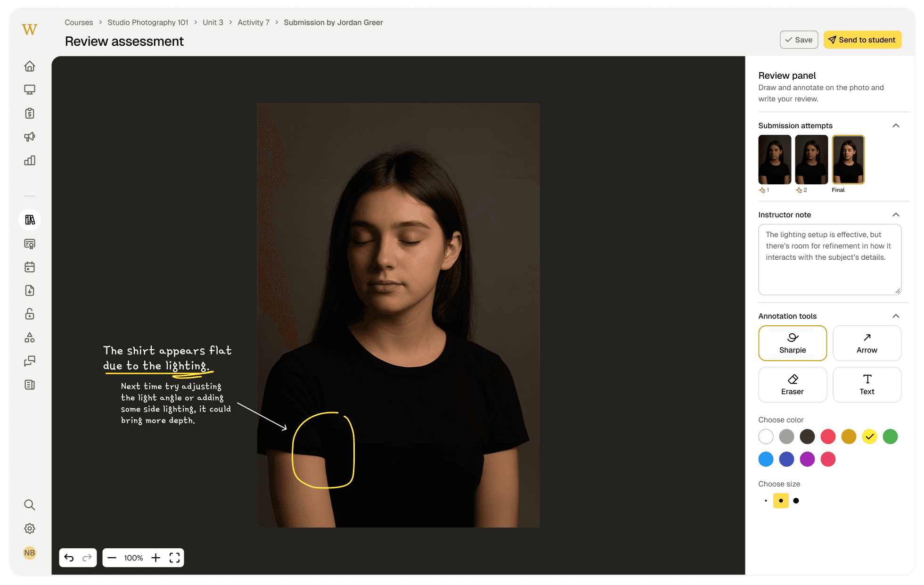This screenshot has height=585, width=924.
Task: Choose the largest brush size dot
Action: [796, 501]
